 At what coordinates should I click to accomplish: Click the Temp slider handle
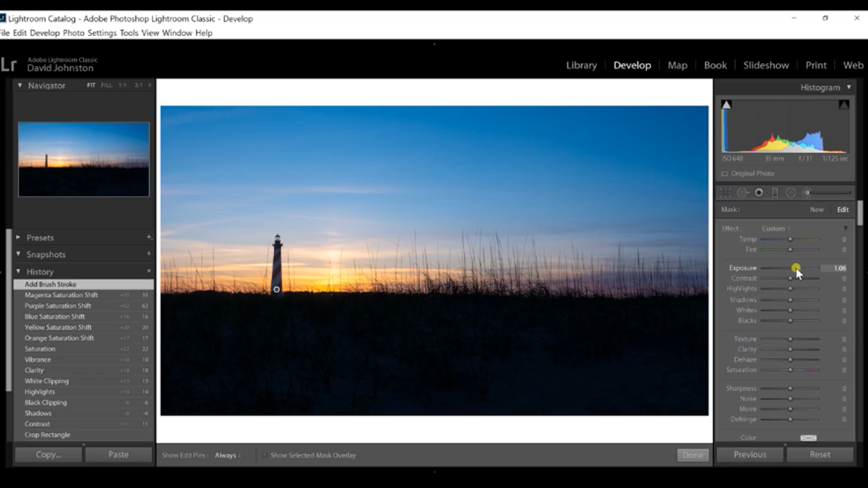click(x=790, y=239)
